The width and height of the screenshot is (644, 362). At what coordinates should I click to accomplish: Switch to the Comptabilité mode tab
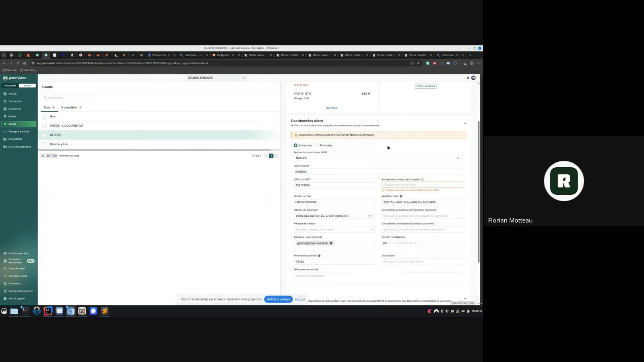(10, 86)
